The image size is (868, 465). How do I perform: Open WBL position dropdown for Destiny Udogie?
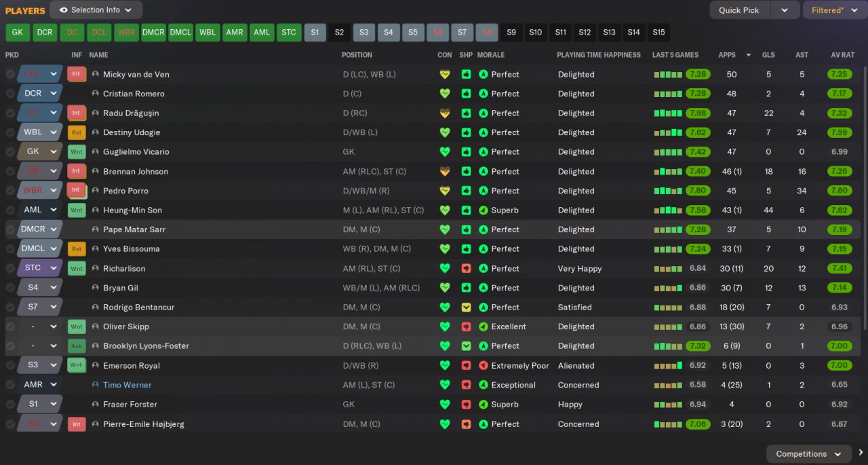[x=41, y=132]
